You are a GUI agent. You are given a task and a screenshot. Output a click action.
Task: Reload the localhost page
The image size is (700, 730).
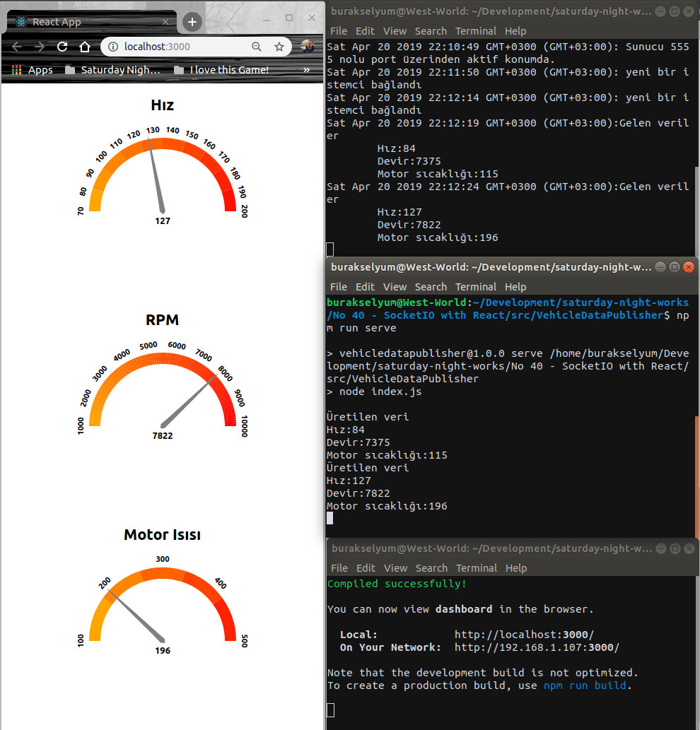tap(62, 47)
